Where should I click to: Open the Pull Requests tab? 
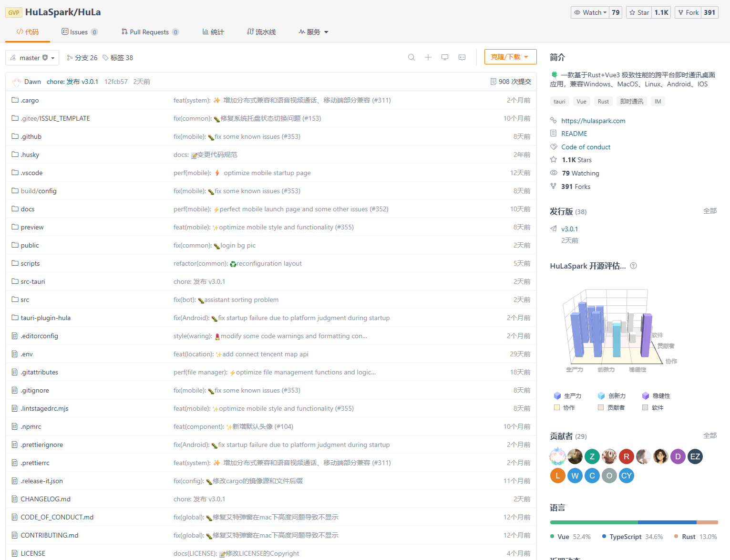tap(150, 32)
